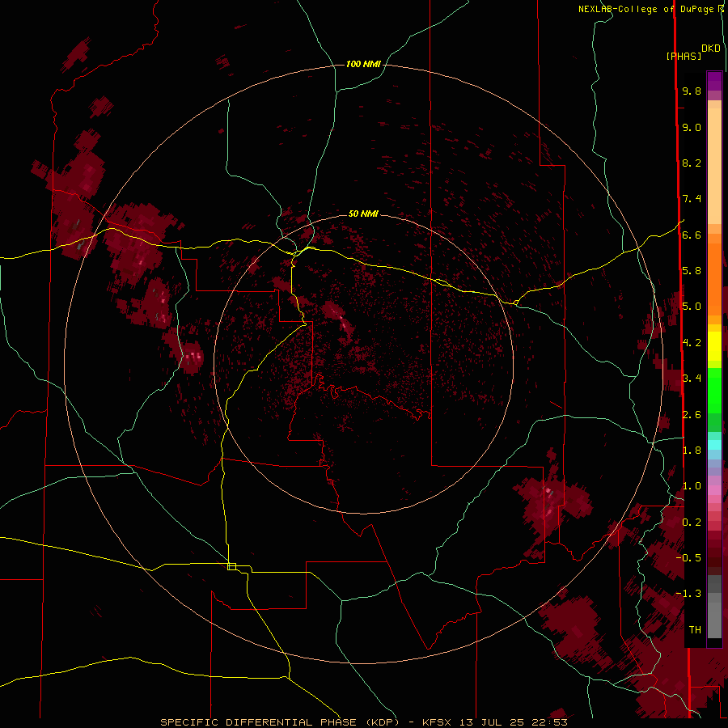The width and height of the screenshot is (728, 728).
Task: Pick the orange segment of the color bar
Action: [714, 278]
